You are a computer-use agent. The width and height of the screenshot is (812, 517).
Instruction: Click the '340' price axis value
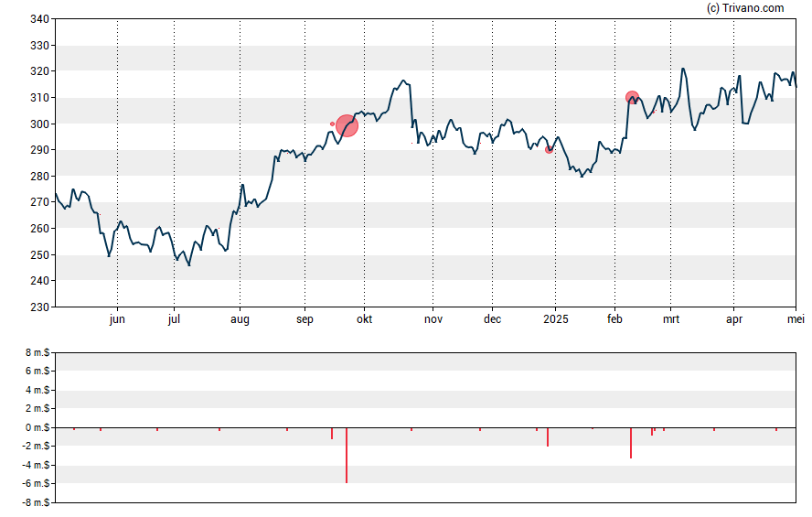point(40,19)
